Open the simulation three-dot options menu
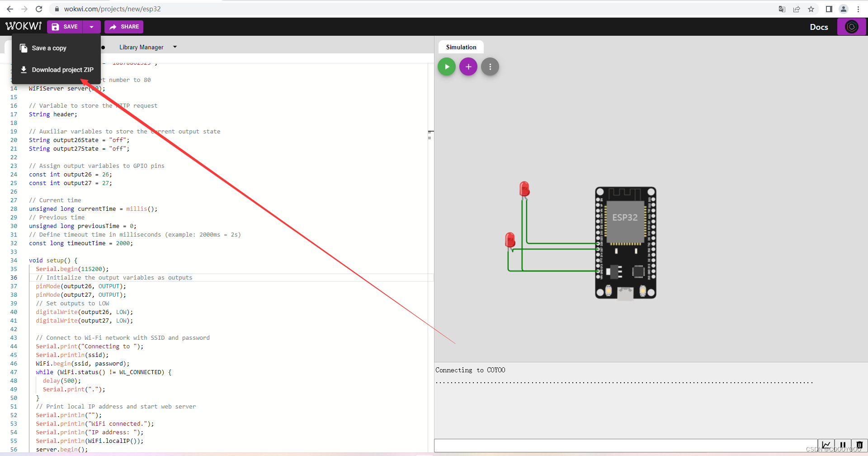This screenshot has height=456, width=868. coord(490,66)
